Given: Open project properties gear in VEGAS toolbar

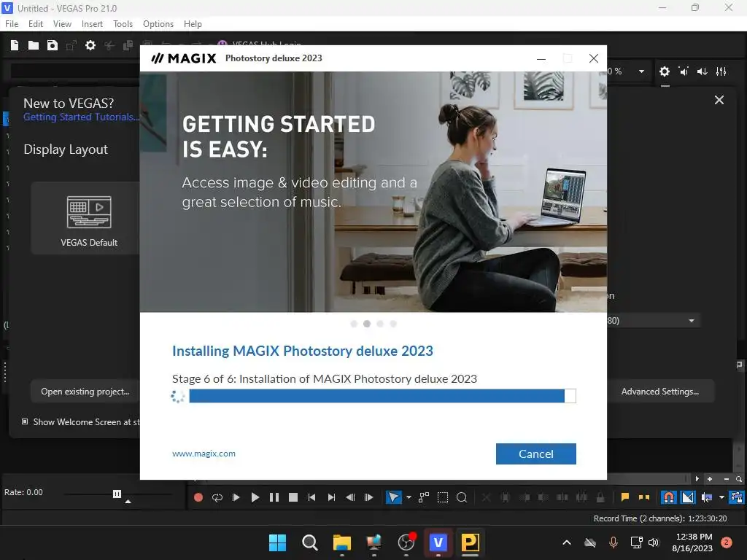Looking at the screenshot, I should pyautogui.click(x=90, y=45).
